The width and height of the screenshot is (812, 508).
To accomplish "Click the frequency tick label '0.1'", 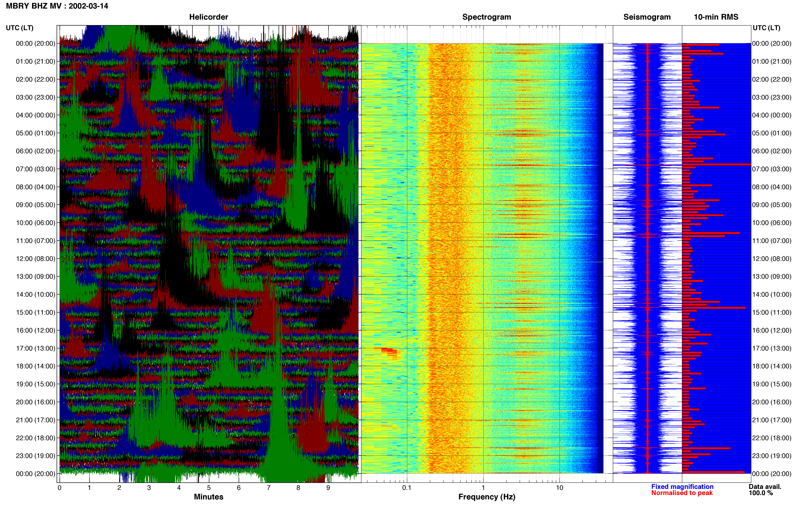I will 407,488.
